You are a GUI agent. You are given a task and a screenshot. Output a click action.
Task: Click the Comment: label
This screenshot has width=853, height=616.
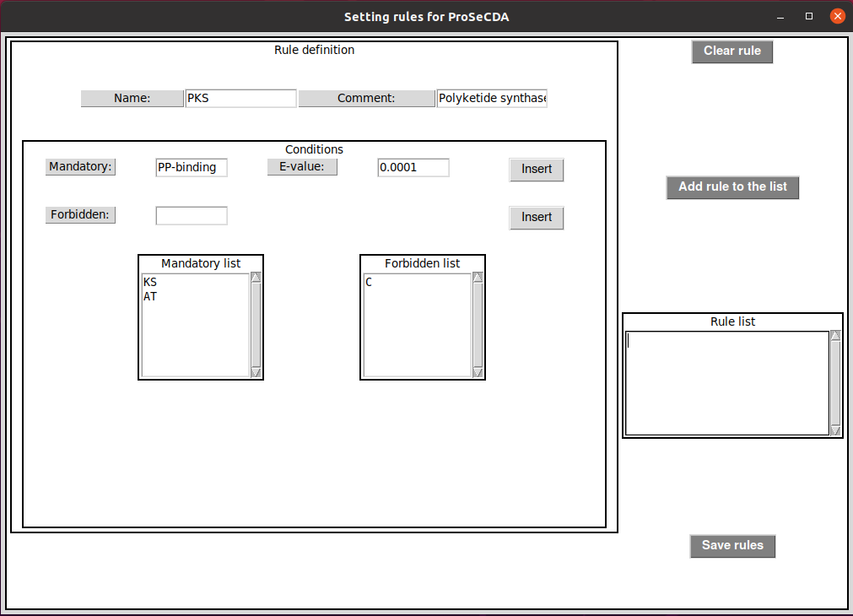(366, 99)
